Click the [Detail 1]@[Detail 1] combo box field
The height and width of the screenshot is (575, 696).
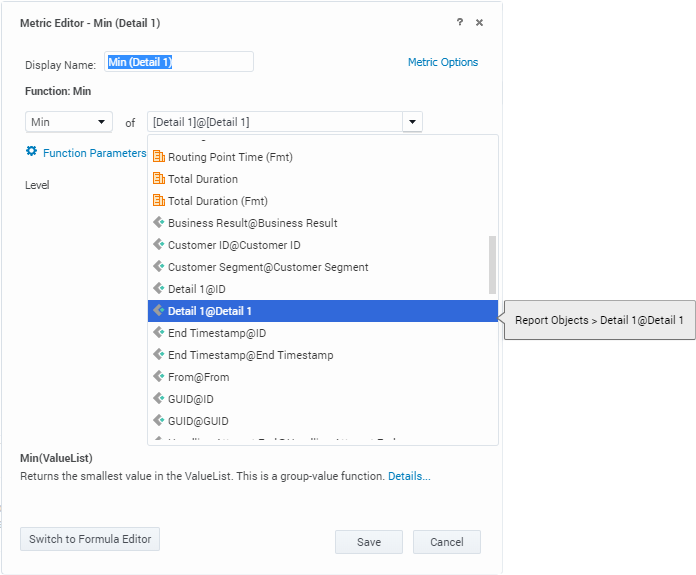(273, 122)
